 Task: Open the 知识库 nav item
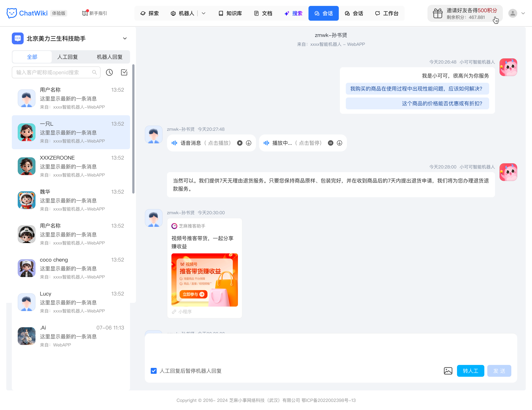(230, 13)
